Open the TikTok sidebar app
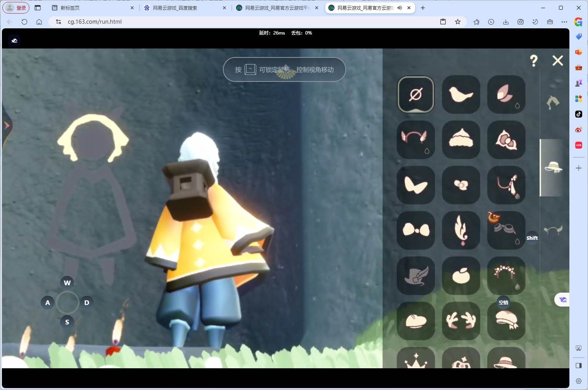 click(579, 114)
